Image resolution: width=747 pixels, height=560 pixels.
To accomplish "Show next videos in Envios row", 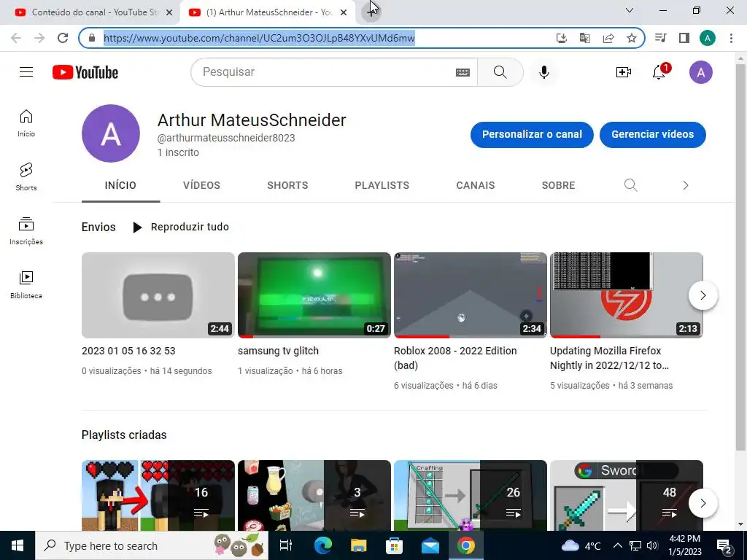I will [x=703, y=295].
